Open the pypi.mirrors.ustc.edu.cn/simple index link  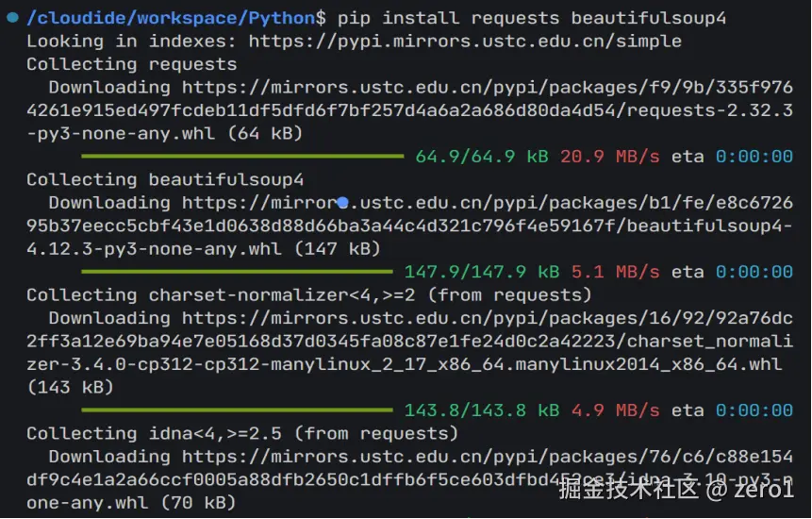tap(465, 42)
